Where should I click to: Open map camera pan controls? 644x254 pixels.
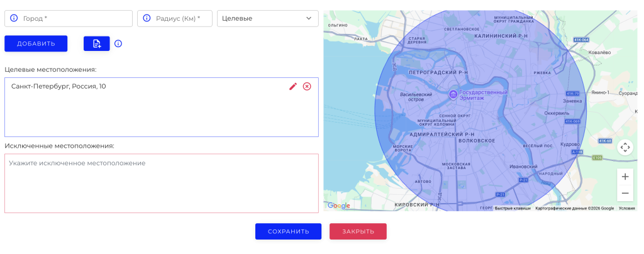click(625, 147)
